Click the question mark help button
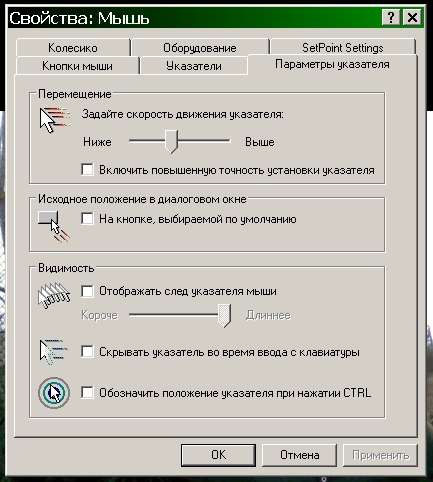The height and width of the screenshot is (482, 433). pos(391,17)
